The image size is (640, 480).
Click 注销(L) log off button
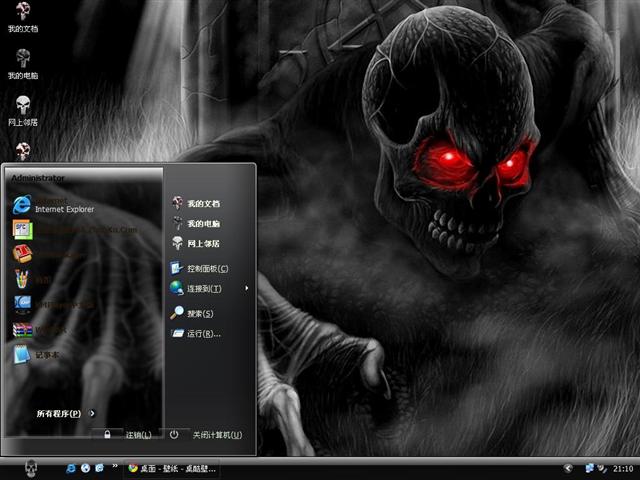[x=138, y=435]
